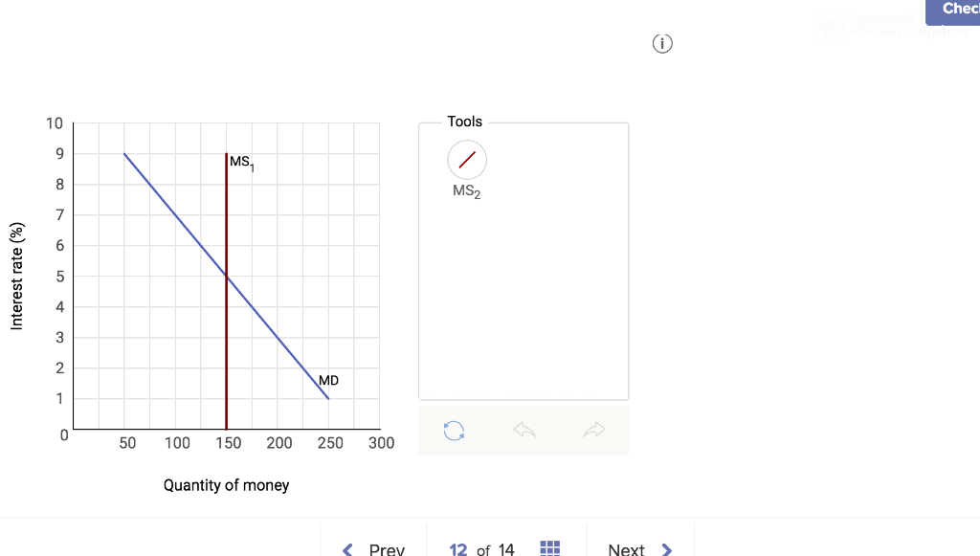Select the MS2 label under the tool circle
The height and width of the screenshot is (556, 980).
click(x=466, y=191)
